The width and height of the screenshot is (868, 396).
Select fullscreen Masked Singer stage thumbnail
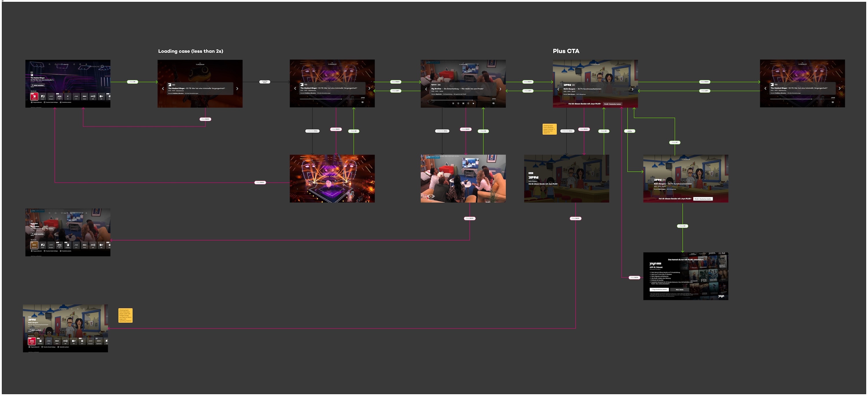[x=332, y=178]
